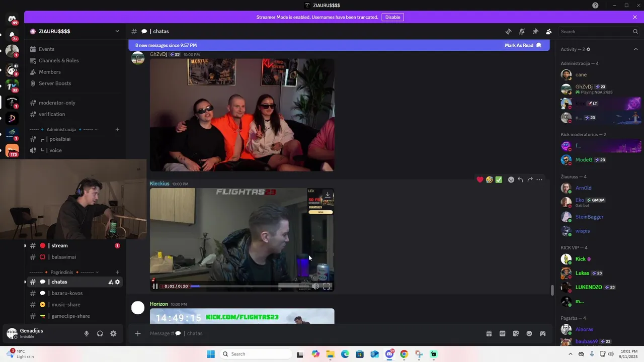644x362 pixels.
Task: Go to the moderator-only channel
Action: (x=75, y=103)
